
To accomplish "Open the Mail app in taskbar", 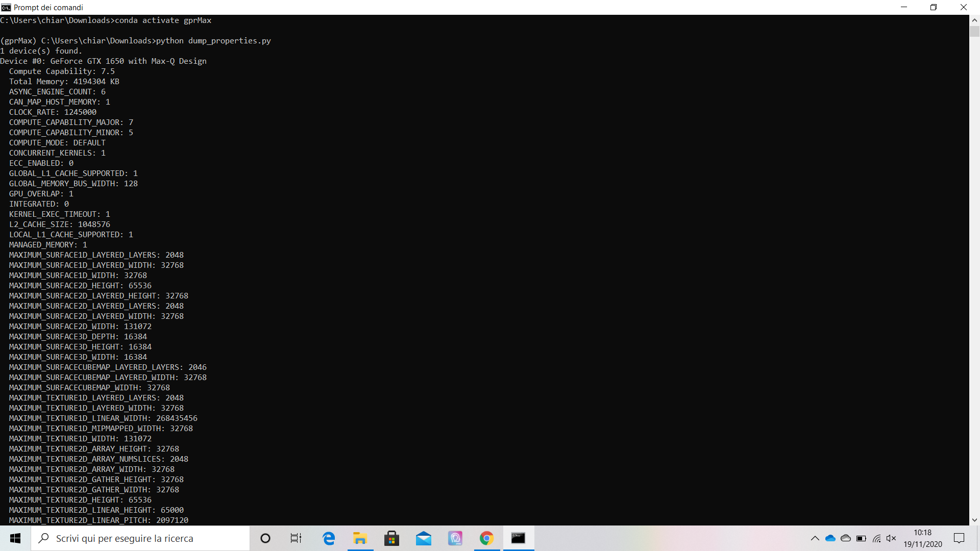I will (x=423, y=538).
